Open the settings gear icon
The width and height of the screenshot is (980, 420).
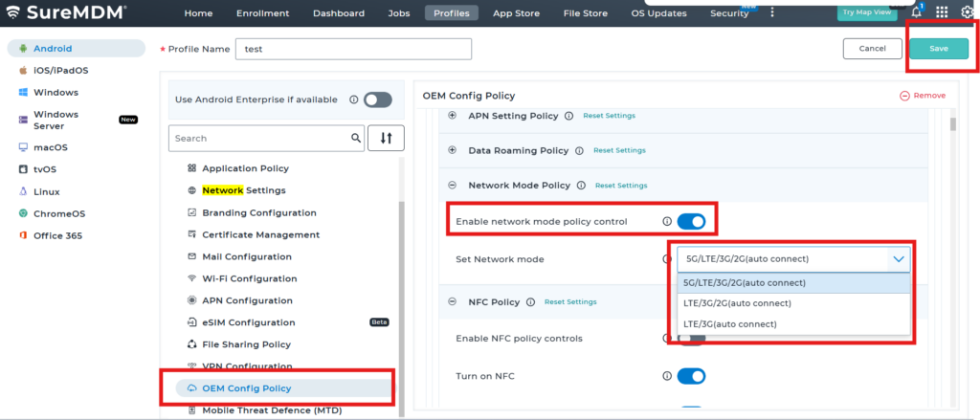point(968,12)
